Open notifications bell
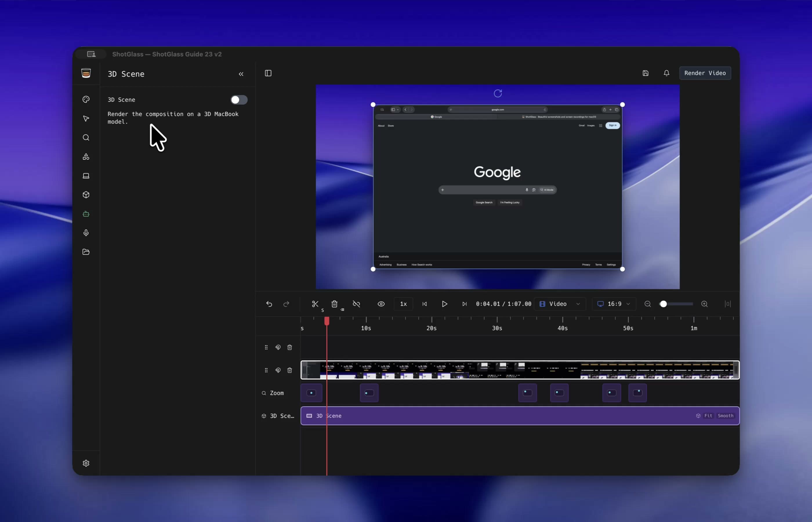This screenshot has height=522, width=812. pos(666,73)
